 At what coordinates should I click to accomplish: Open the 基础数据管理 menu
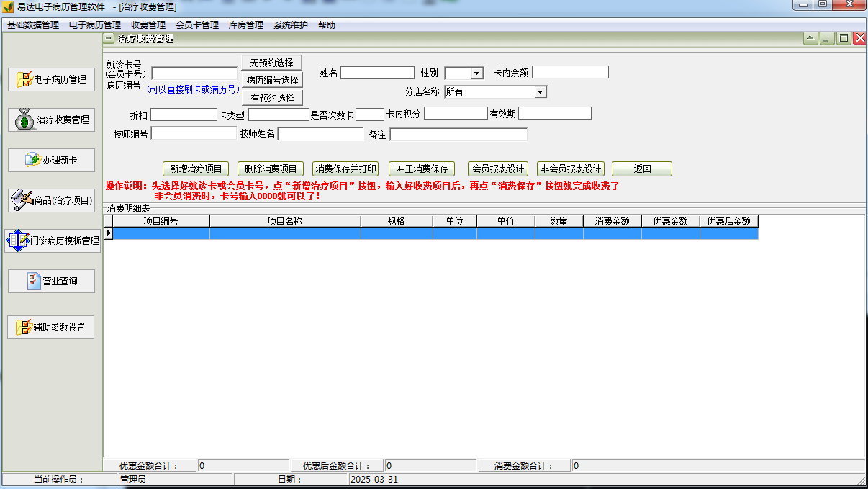32,24
